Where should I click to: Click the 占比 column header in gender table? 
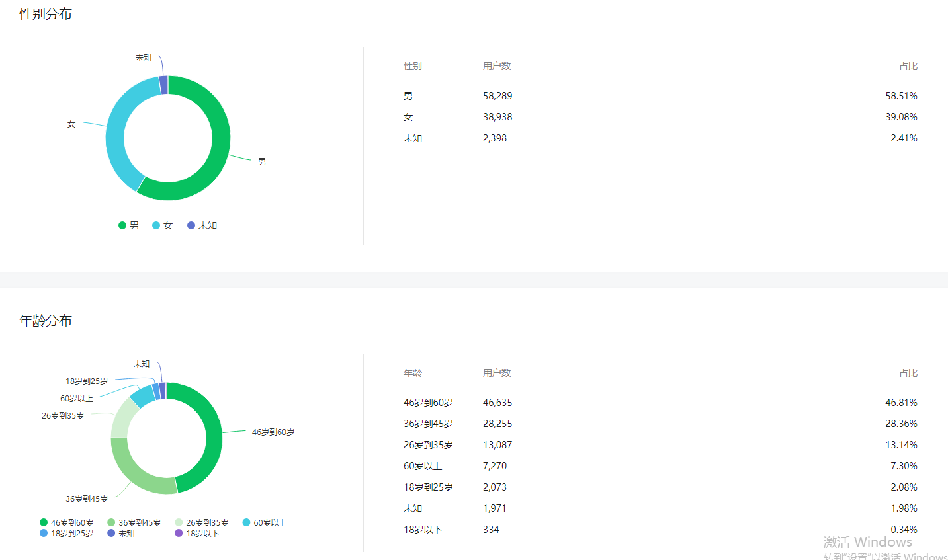click(908, 66)
